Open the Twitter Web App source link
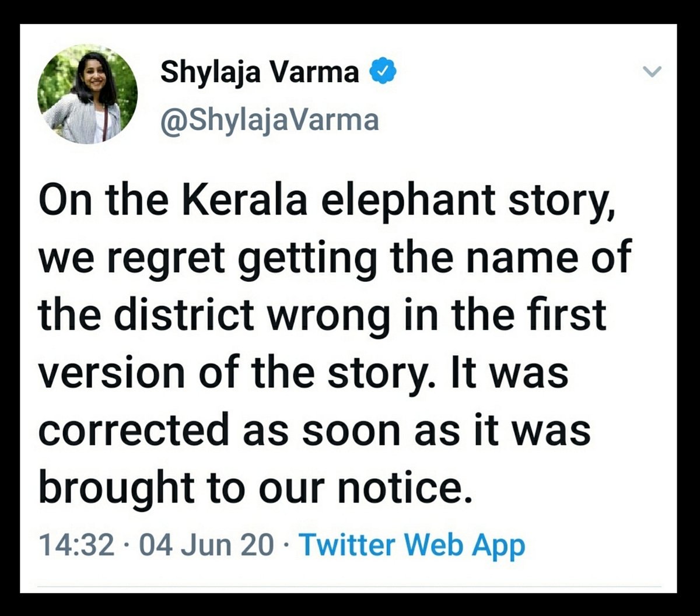 (412, 545)
